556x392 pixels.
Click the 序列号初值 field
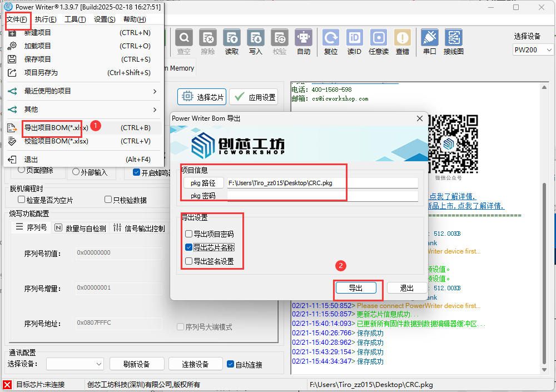point(119,254)
